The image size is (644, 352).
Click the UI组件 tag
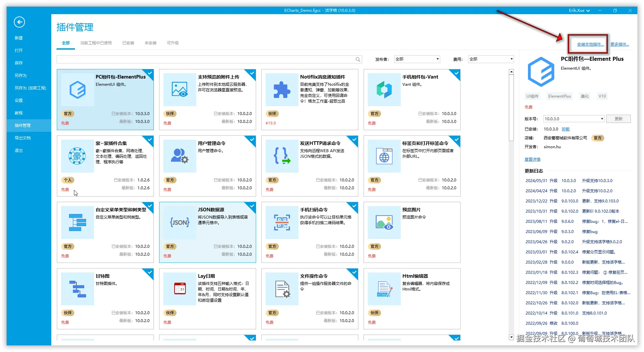click(x=532, y=96)
